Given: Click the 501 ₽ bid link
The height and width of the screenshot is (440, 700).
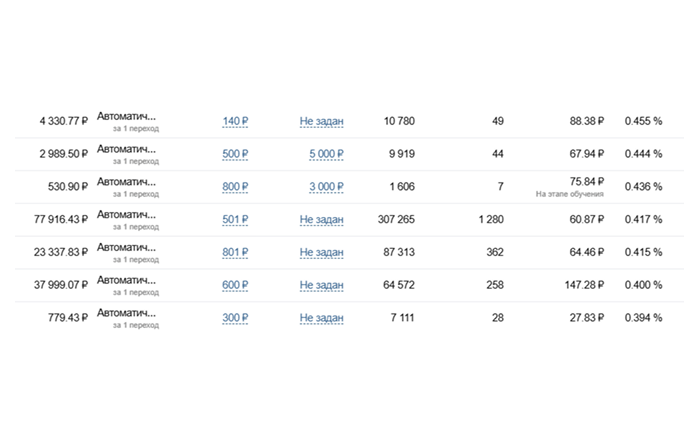Looking at the screenshot, I should 234,220.
